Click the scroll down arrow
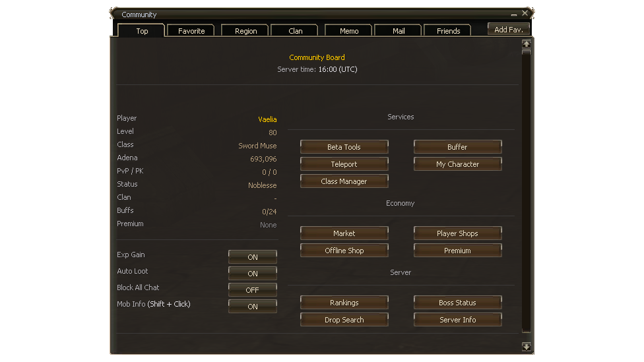Viewport: 644px width, 362px height. click(x=526, y=347)
